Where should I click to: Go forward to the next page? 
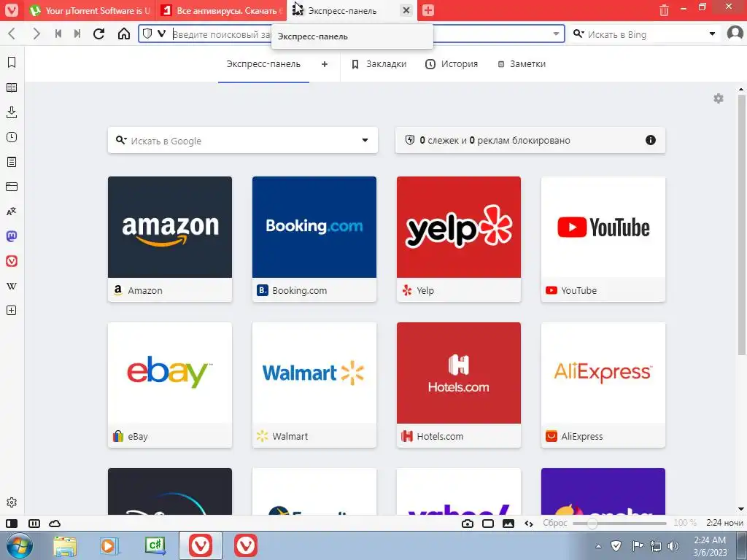click(x=36, y=34)
